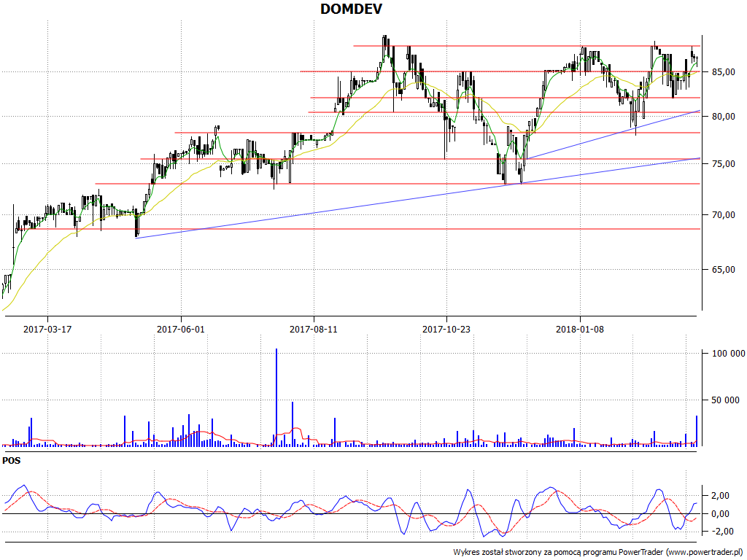Click the 85,00 price axis label
This screenshot has width=747, height=560.
point(723,72)
